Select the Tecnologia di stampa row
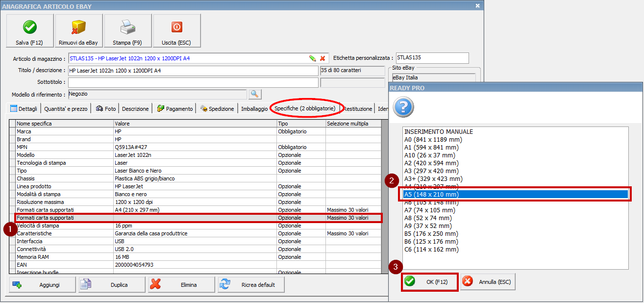 click(x=195, y=163)
